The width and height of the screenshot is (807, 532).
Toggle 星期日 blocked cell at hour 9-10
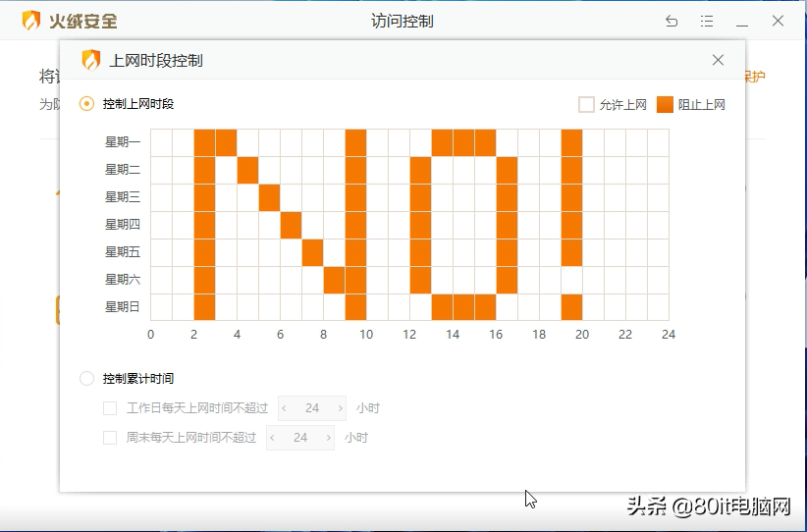click(x=355, y=307)
